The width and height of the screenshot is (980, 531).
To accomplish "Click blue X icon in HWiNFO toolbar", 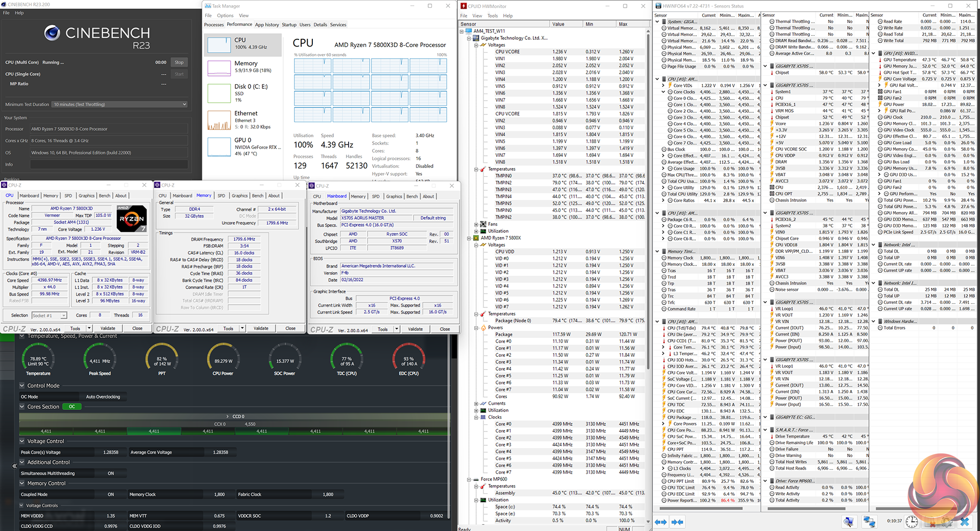I will (964, 521).
